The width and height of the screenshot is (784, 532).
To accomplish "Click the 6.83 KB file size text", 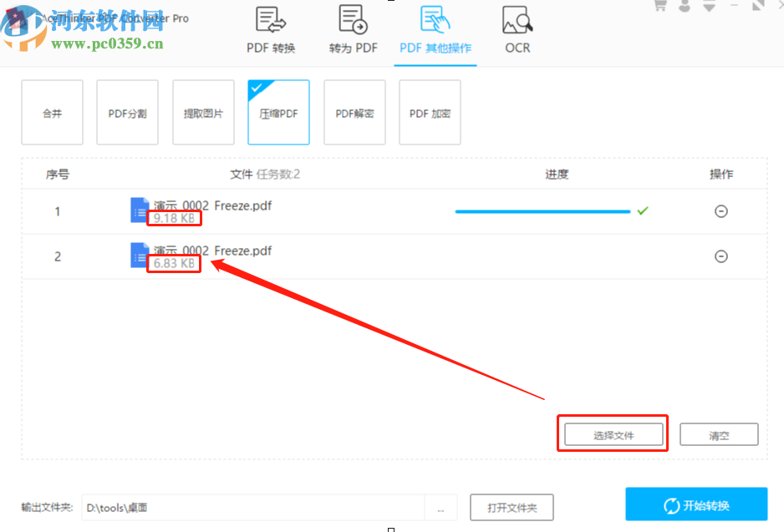I will click(174, 263).
